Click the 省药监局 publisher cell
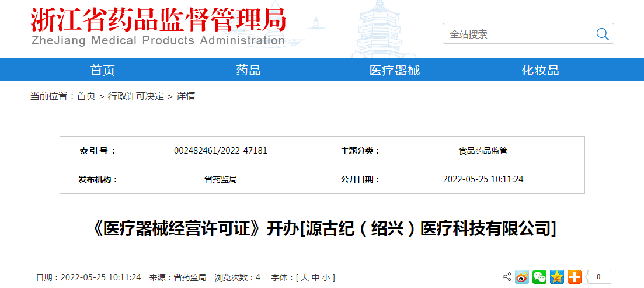This screenshot has height=288, width=644. coord(221,179)
